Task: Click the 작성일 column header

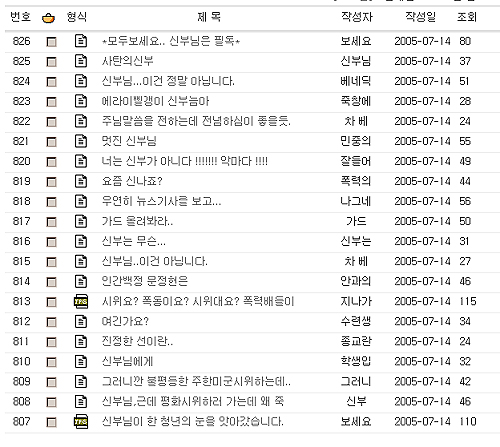Action: click(420, 17)
